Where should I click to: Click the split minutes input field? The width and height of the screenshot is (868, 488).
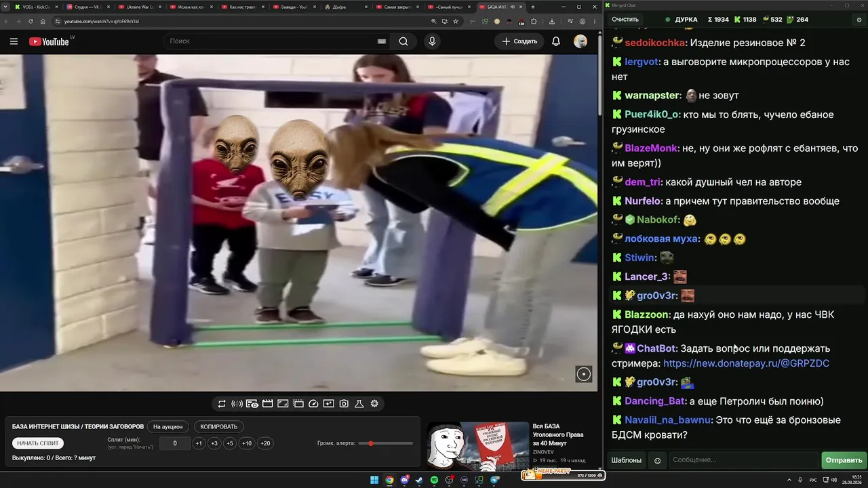click(175, 443)
